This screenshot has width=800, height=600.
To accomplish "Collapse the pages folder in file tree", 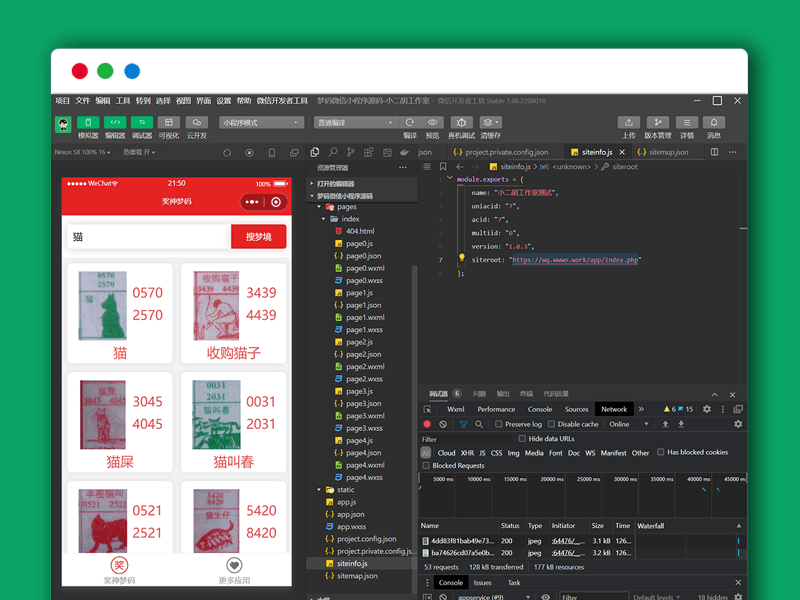I will pyautogui.click(x=322, y=206).
